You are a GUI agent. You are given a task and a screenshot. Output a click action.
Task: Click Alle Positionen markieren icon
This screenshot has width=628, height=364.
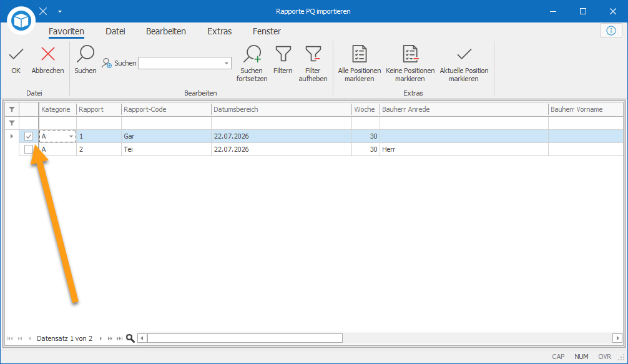[x=359, y=54]
